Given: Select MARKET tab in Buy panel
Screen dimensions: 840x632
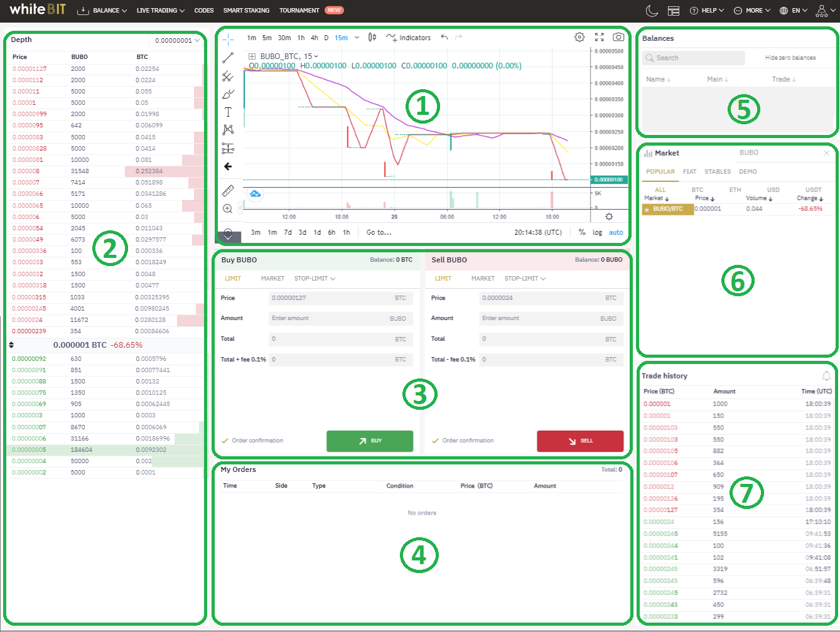Looking at the screenshot, I should 272,278.
